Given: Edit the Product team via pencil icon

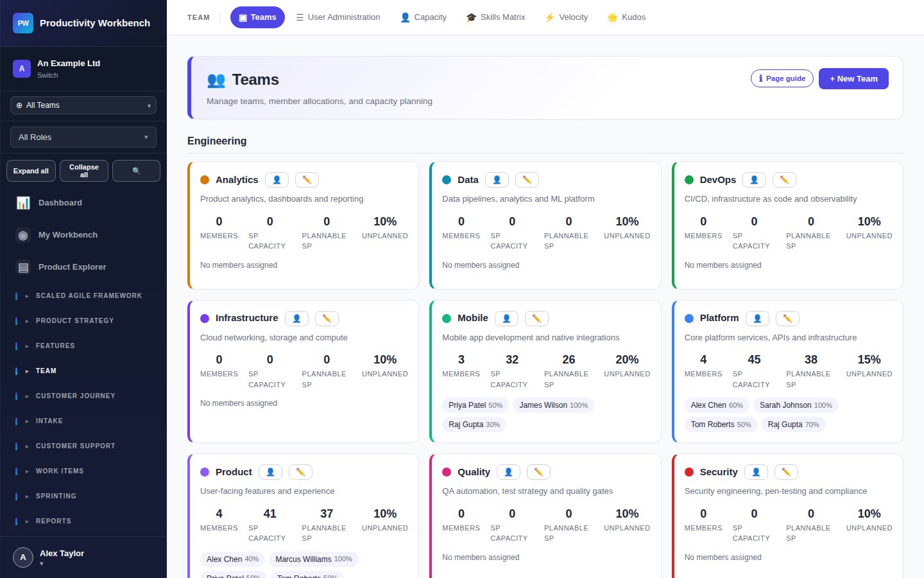Looking at the screenshot, I should [x=300, y=472].
